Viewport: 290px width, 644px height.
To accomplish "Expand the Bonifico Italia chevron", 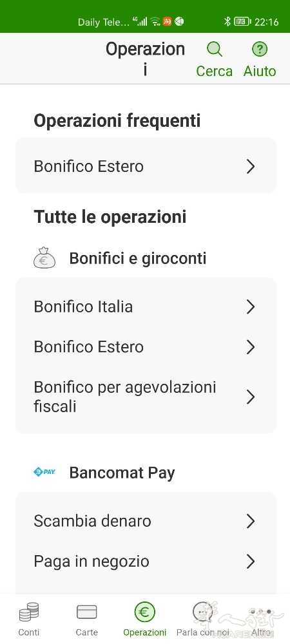I will point(251,307).
